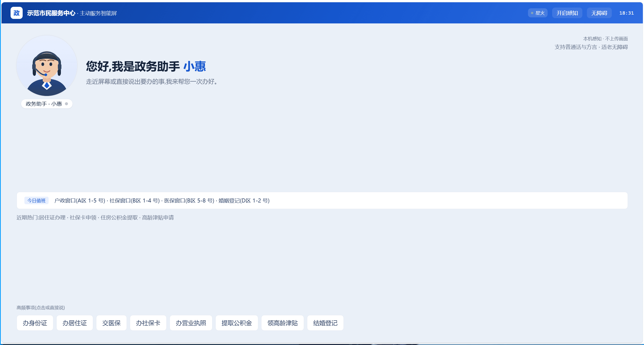Click the 户政窗口(A区 1-5 号) duty text
Image resolution: width=644 pixels, height=345 pixels.
click(80, 200)
